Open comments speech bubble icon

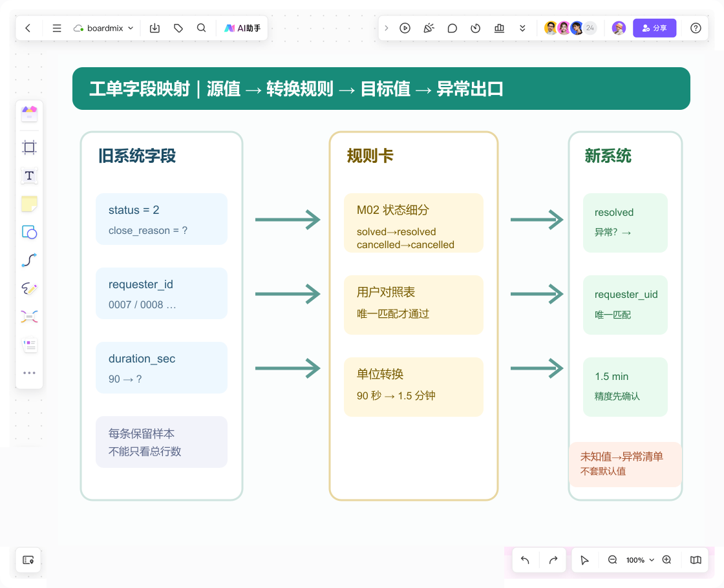point(452,28)
